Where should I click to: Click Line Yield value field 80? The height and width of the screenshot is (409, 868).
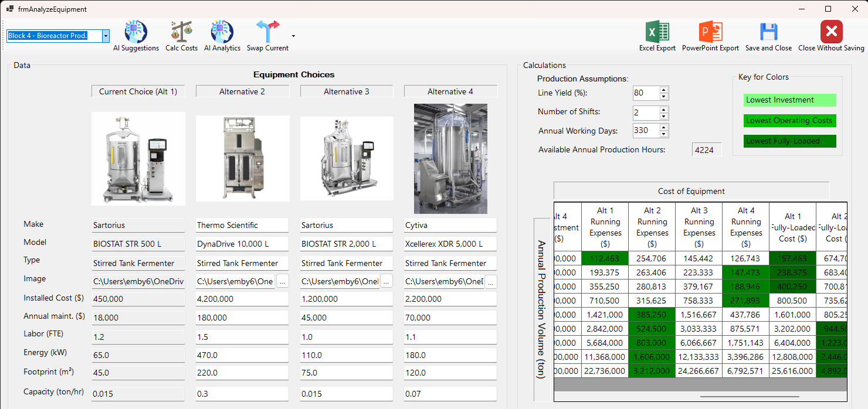(646, 93)
